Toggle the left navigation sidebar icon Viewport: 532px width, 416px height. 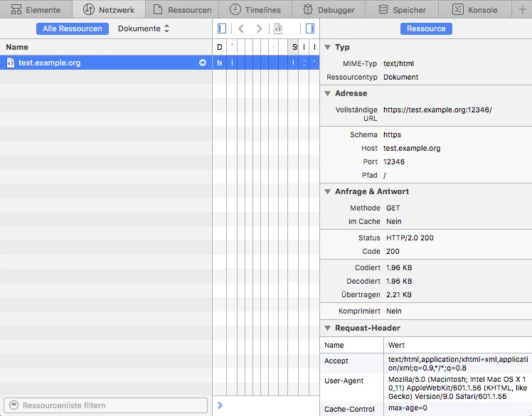click(x=222, y=28)
